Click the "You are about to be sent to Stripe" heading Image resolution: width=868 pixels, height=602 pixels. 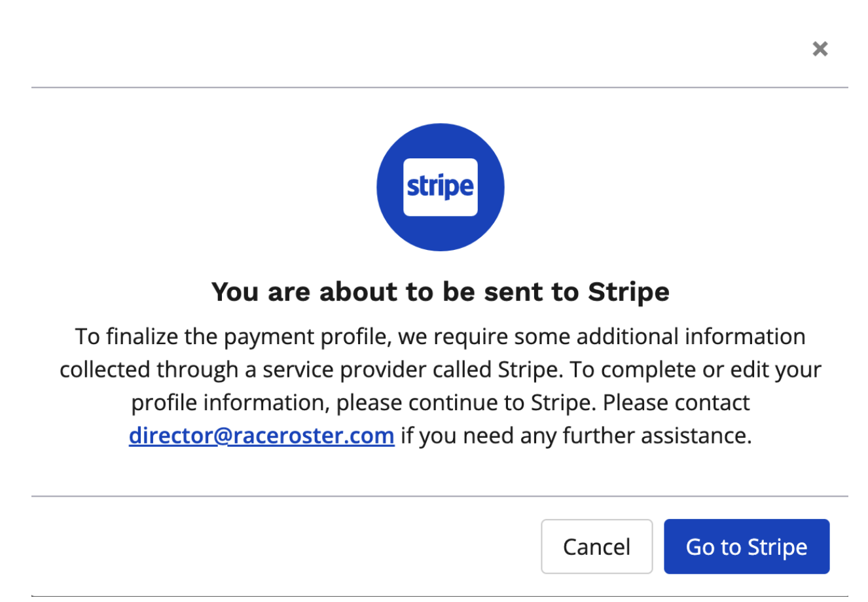click(x=440, y=292)
